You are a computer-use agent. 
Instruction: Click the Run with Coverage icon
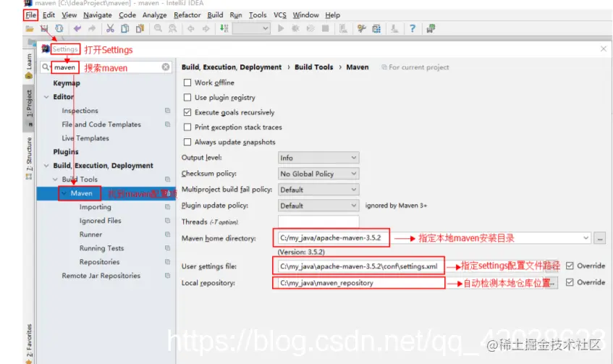pyautogui.click(x=310, y=28)
